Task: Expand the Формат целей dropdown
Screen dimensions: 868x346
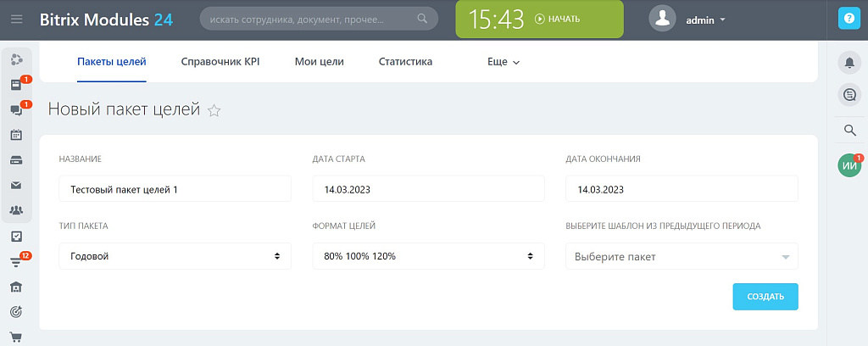Action: point(428,256)
